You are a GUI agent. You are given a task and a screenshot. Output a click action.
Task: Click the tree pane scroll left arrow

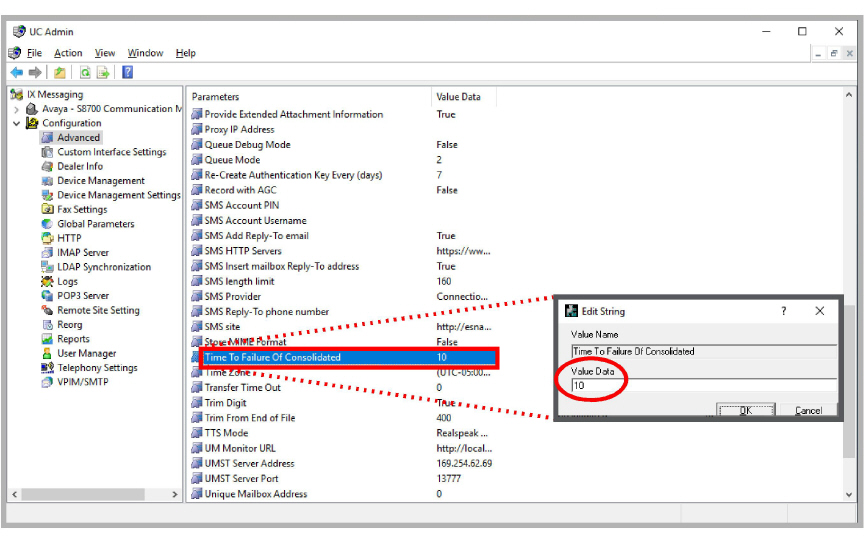pyautogui.click(x=15, y=495)
